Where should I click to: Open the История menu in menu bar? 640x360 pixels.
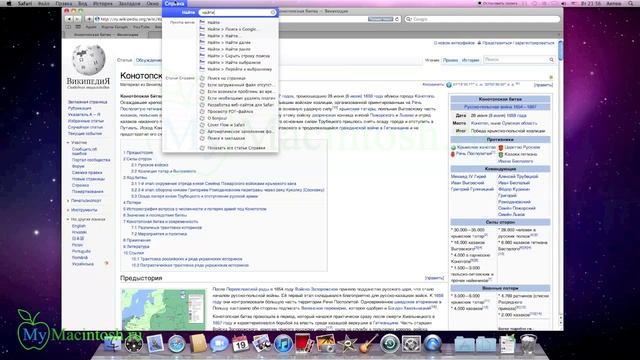102,3
